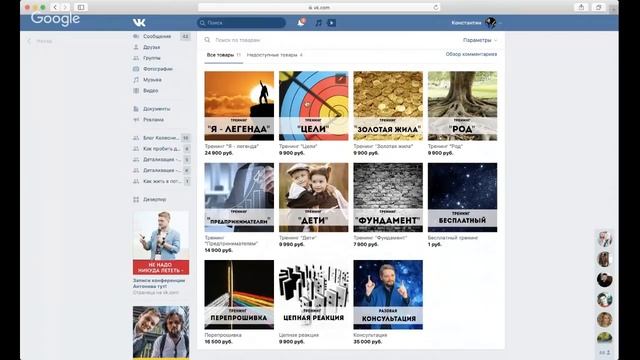Click the Safari back arrow
The image size is (640, 360).
tap(55, 7)
